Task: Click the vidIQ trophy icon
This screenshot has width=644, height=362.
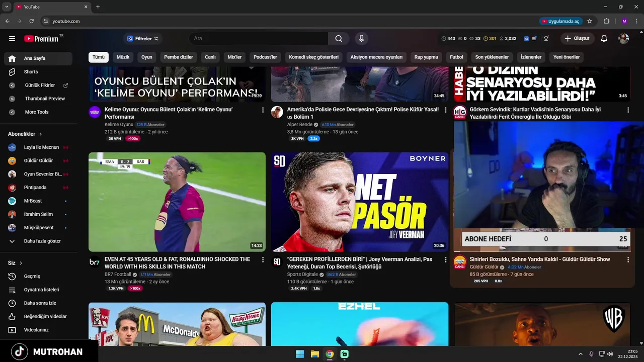Action: click(546, 39)
